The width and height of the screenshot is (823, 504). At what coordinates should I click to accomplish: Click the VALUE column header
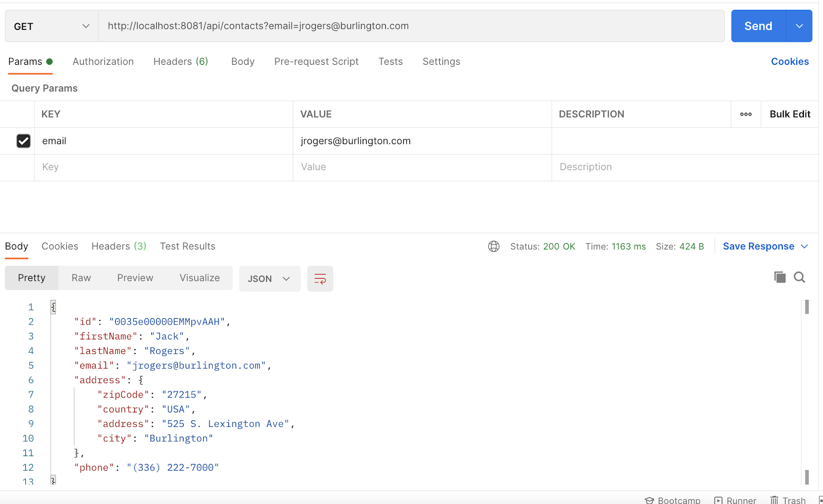pyautogui.click(x=316, y=114)
